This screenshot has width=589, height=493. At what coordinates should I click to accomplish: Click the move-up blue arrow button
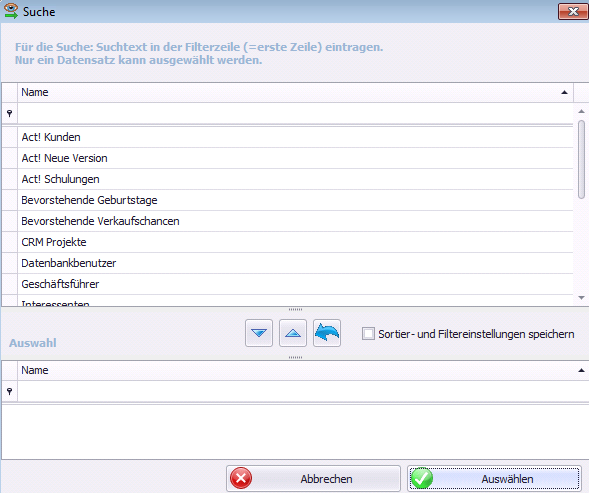(293, 333)
